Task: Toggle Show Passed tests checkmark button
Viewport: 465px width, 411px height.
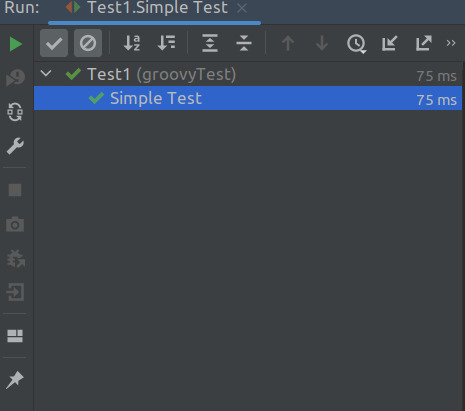Action: 54,43
